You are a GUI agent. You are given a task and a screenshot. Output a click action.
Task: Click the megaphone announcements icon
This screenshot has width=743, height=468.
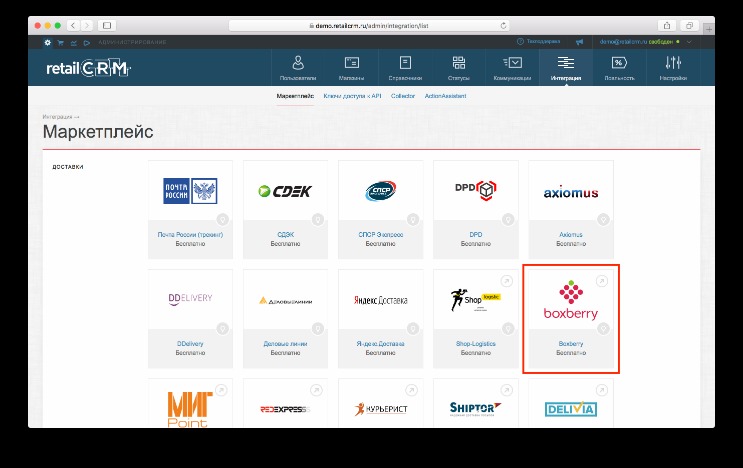pos(579,42)
